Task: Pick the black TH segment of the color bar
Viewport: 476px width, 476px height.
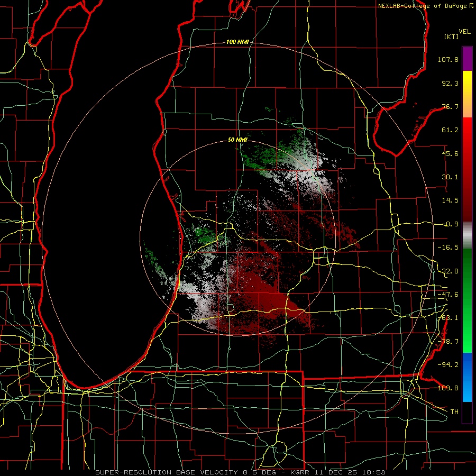Action: (467, 412)
